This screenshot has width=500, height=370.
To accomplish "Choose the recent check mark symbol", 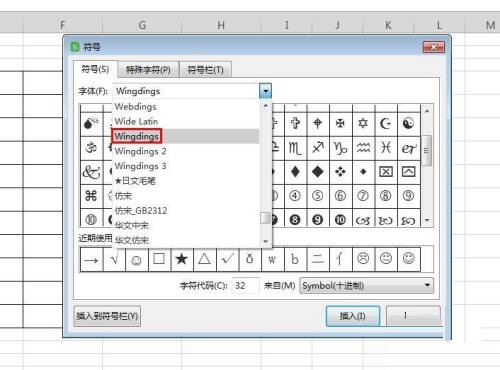I will (228, 259).
